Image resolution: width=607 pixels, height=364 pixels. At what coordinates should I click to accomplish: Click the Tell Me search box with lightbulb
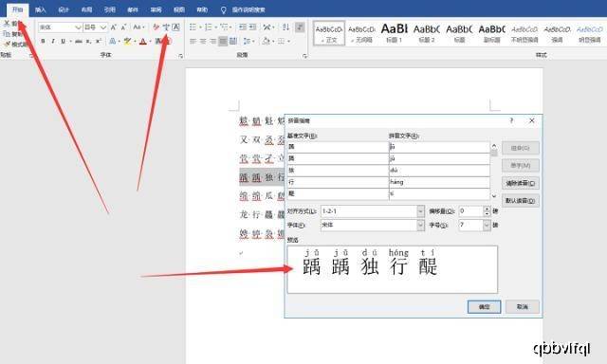[243, 9]
